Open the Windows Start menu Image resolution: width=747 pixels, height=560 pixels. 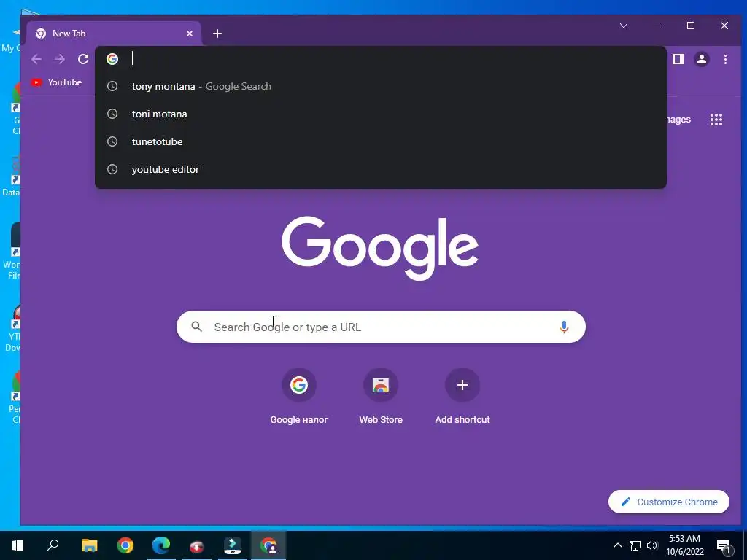(x=18, y=545)
